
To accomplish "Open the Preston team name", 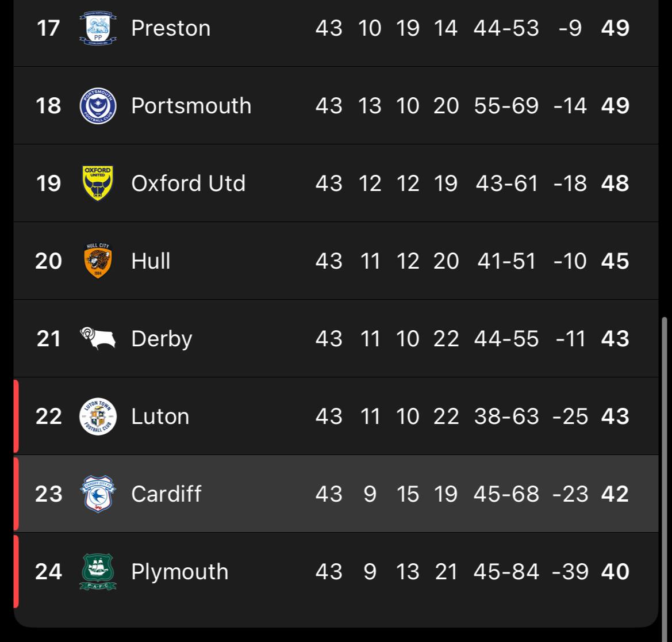I will [x=171, y=28].
